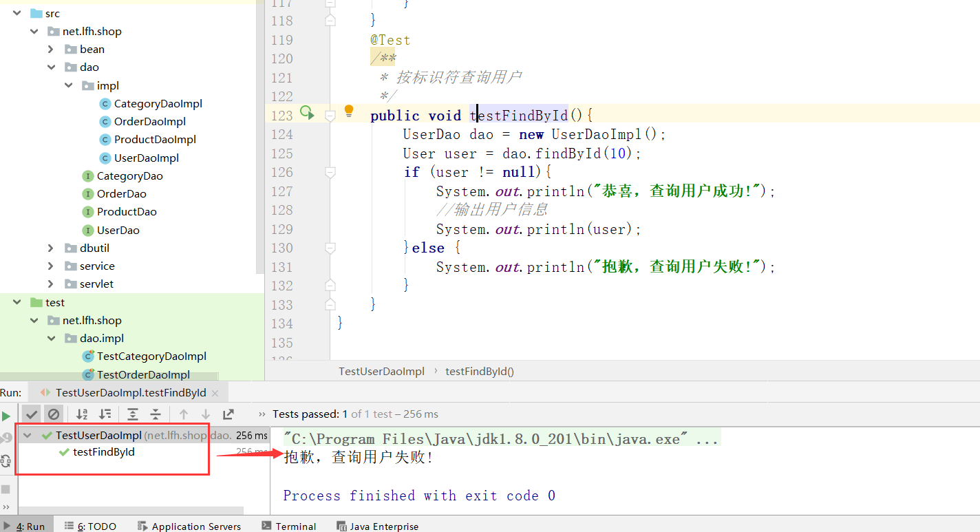Sort tests by duration
This screenshot has width=980, height=532.
[x=105, y=414]
